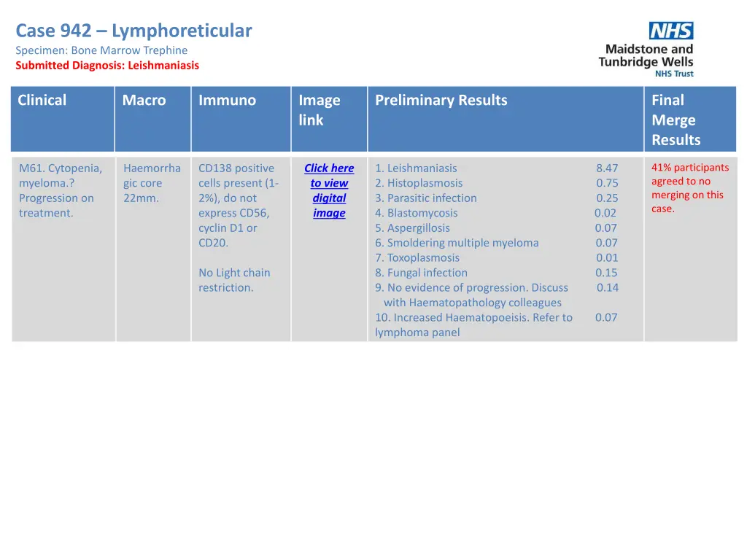
Task: Click the 'Immuno' column header
Action: [x=241, y=119]
